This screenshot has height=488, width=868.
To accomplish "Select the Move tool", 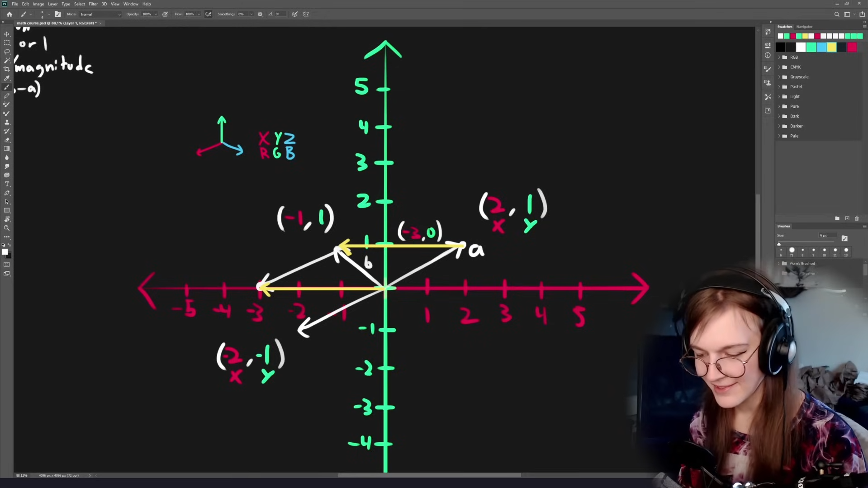I will (7, 34).
